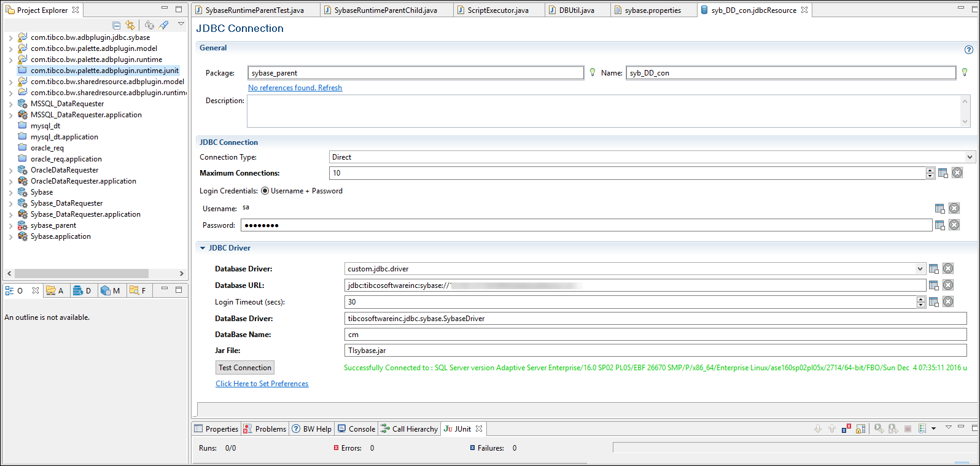
Task: Click Collapse All icon in Project Explorer
Action: click(117, 25)
